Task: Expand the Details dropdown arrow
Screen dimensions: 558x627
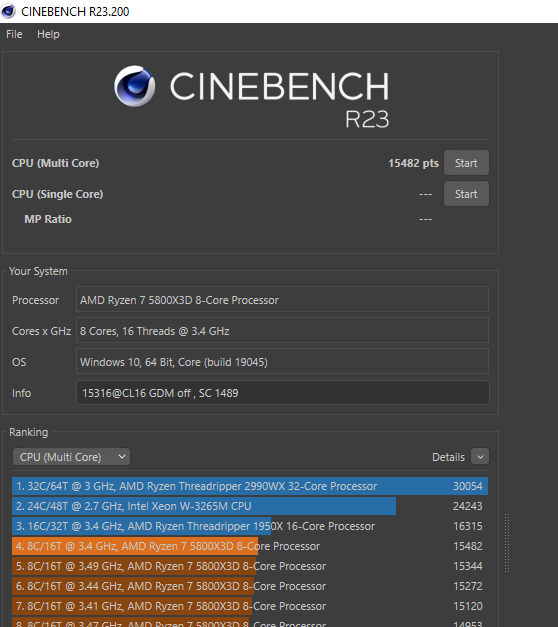Action: coord(480,457)
